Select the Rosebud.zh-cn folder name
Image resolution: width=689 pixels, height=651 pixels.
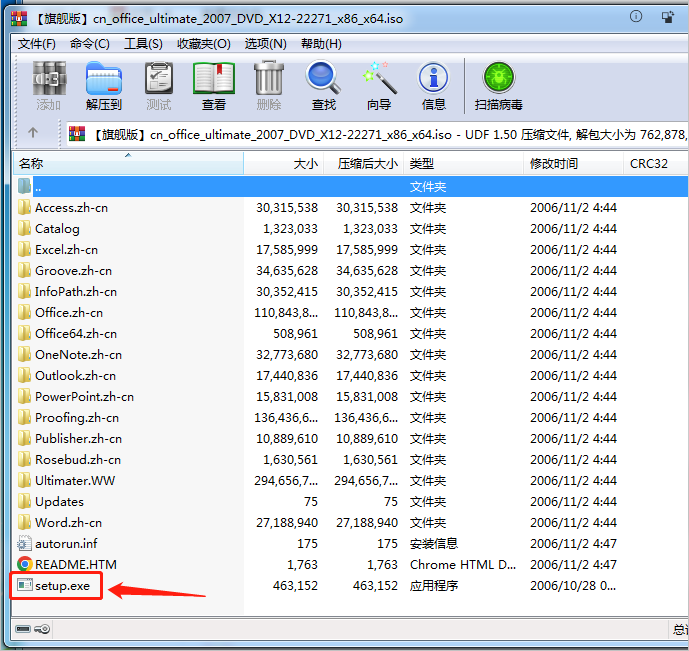click(x=78, y=459)
